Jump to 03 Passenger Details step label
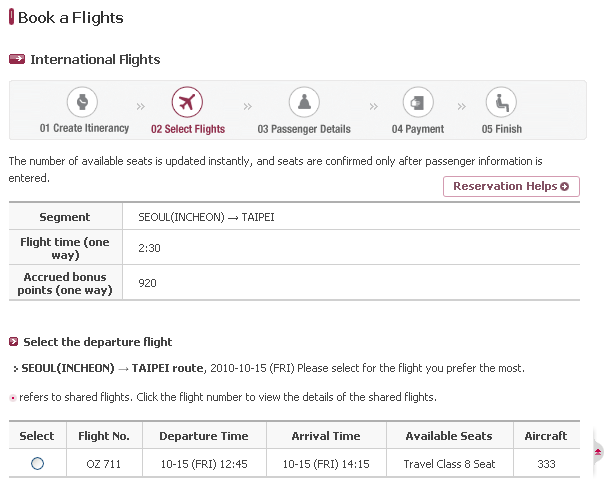 [x=304, y=129]
